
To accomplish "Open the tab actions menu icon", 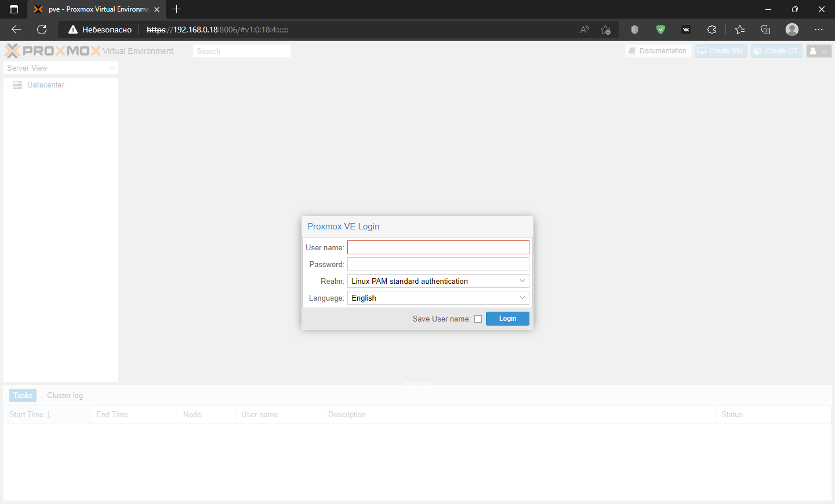I will click(14, 9).
